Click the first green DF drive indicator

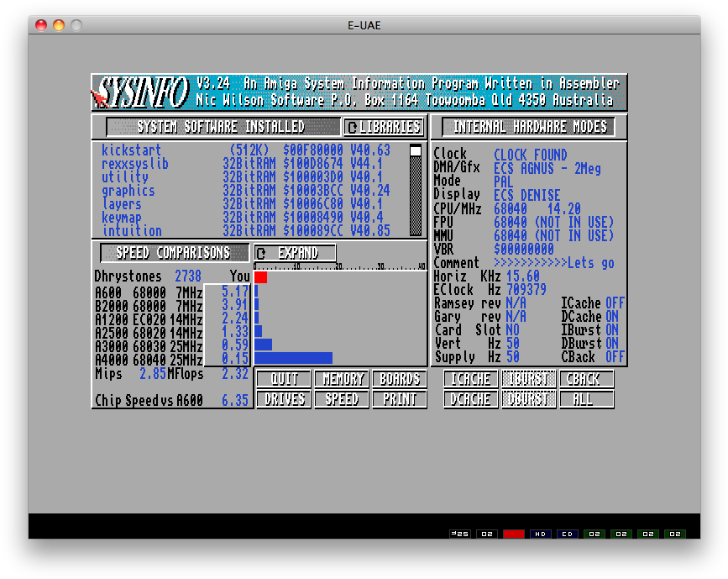click(x=594, y=534)
